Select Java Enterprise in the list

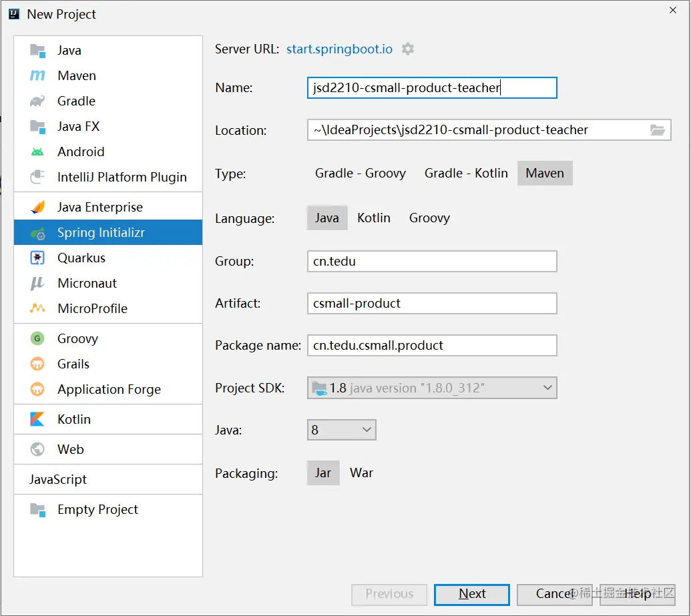[x=108, y=207]
